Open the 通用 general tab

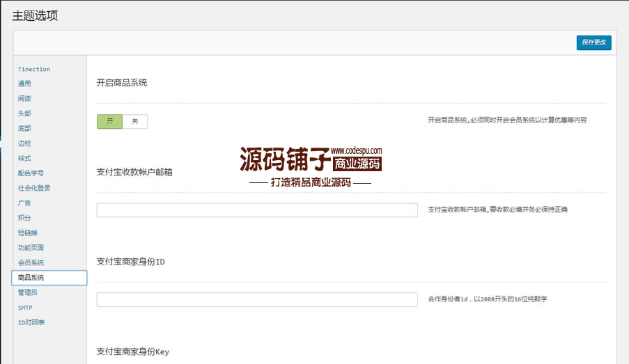click(24, 84)
